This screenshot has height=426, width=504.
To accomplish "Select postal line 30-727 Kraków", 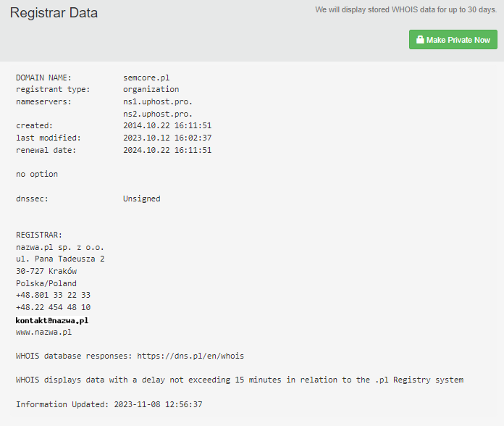I will (46, 271).
